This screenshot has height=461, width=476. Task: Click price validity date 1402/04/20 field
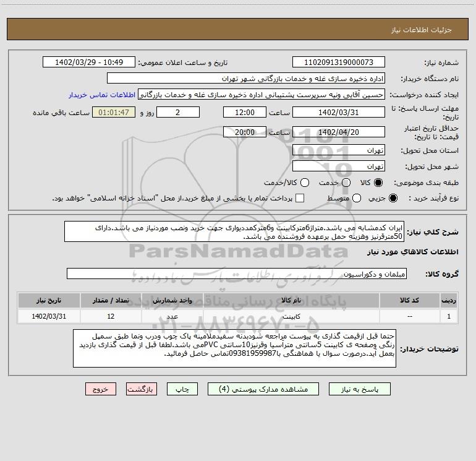pos(339,132)
